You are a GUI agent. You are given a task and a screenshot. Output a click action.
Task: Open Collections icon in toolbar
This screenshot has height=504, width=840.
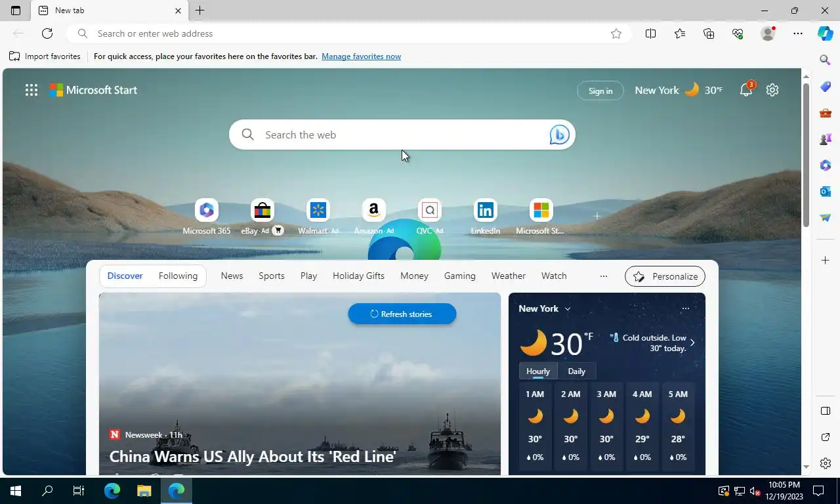709,33
